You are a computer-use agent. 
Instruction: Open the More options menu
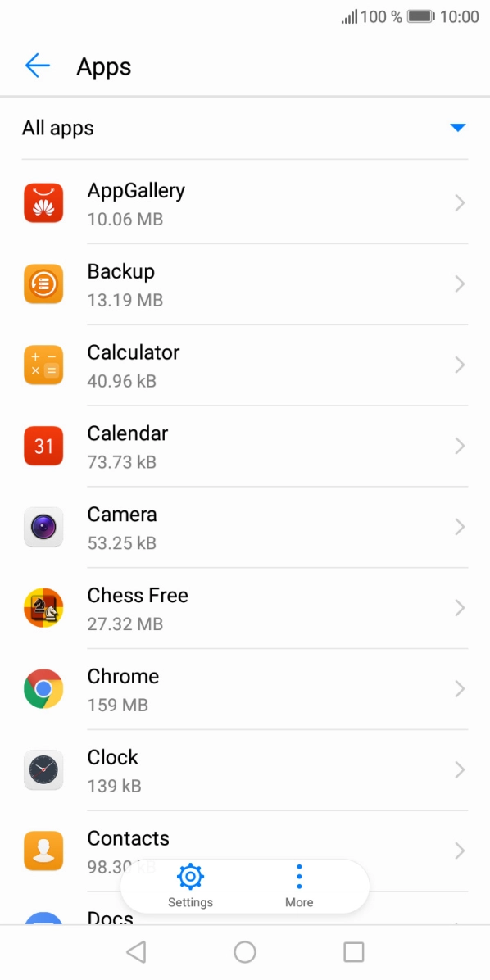(x=299, y=875)
